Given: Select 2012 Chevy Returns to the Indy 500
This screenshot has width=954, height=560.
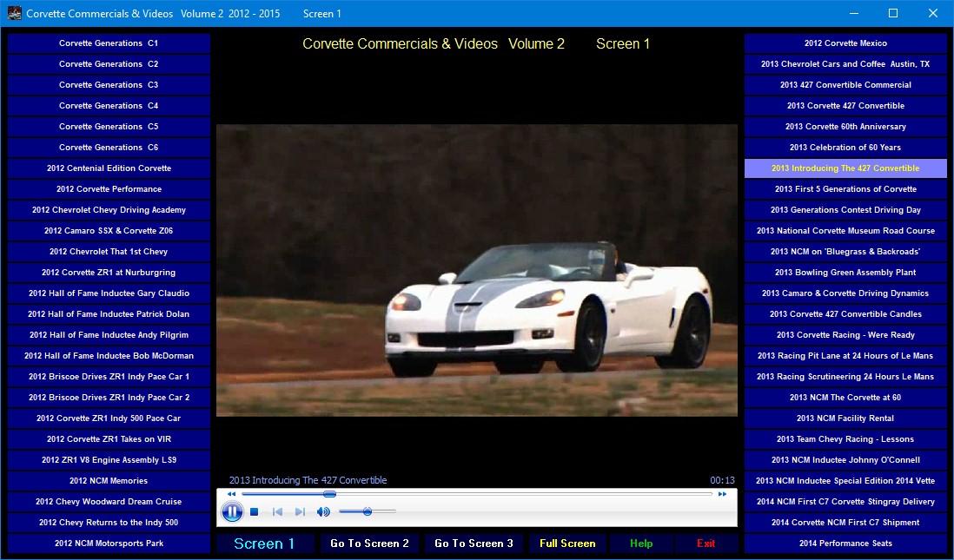Looking at the screenshot, I should point(109,523).
